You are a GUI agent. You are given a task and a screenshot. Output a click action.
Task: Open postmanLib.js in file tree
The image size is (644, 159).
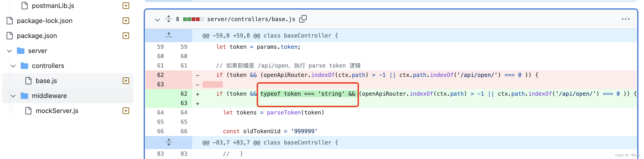point(53,5)
